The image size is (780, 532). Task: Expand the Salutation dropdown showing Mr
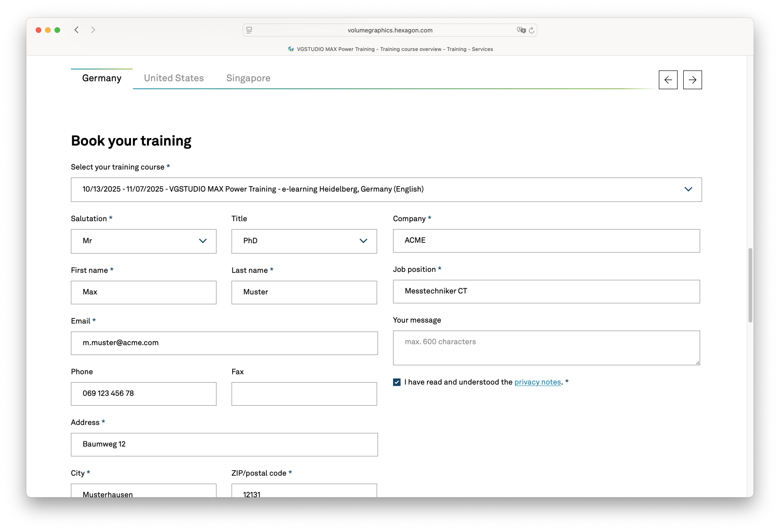pos(144,241)
